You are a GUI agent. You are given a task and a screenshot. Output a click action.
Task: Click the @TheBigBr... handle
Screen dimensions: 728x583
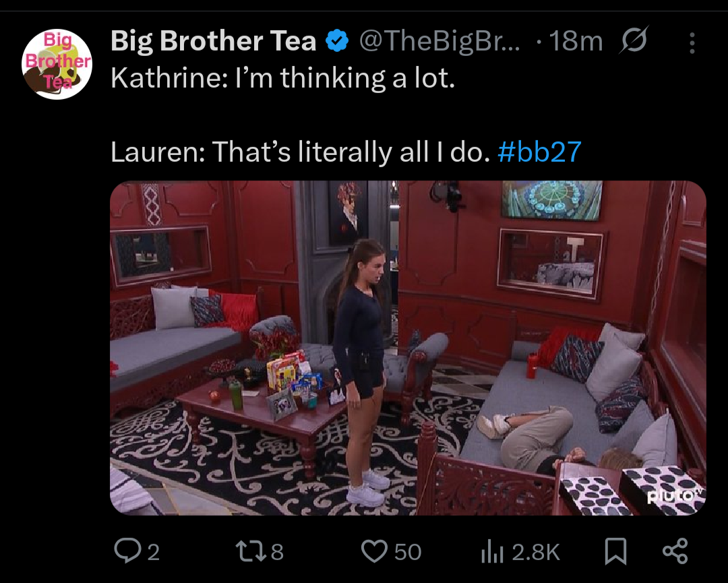[440, 41]
